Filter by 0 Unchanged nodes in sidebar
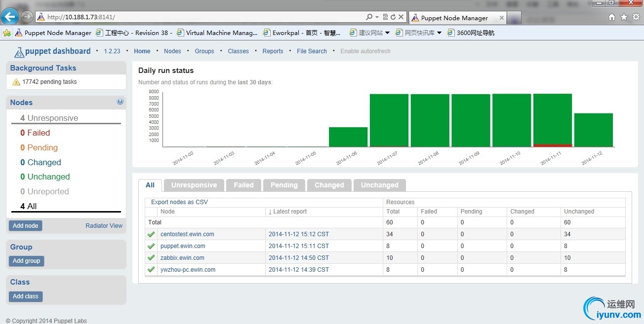Viewport: 644px width, 324px height. click(x=45, y=177)
